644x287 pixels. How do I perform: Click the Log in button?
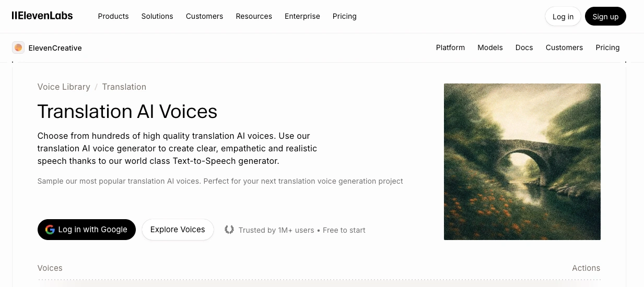pos(563,16)
